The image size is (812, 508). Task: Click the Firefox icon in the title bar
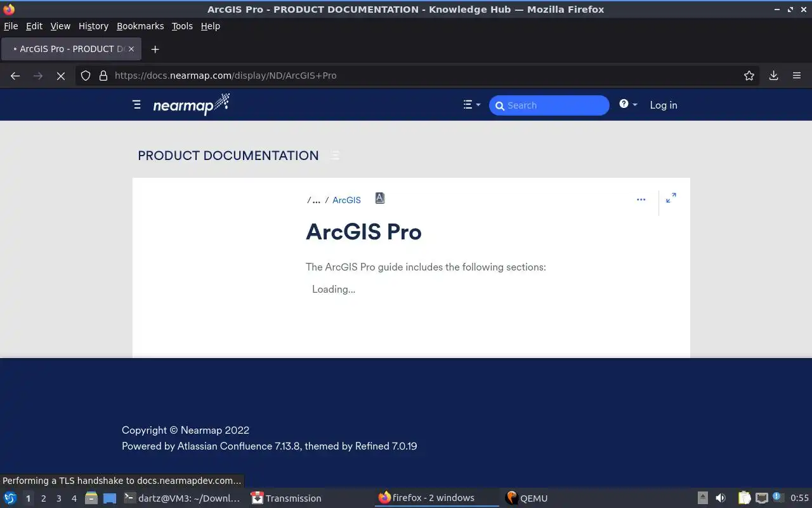point(9,9)
